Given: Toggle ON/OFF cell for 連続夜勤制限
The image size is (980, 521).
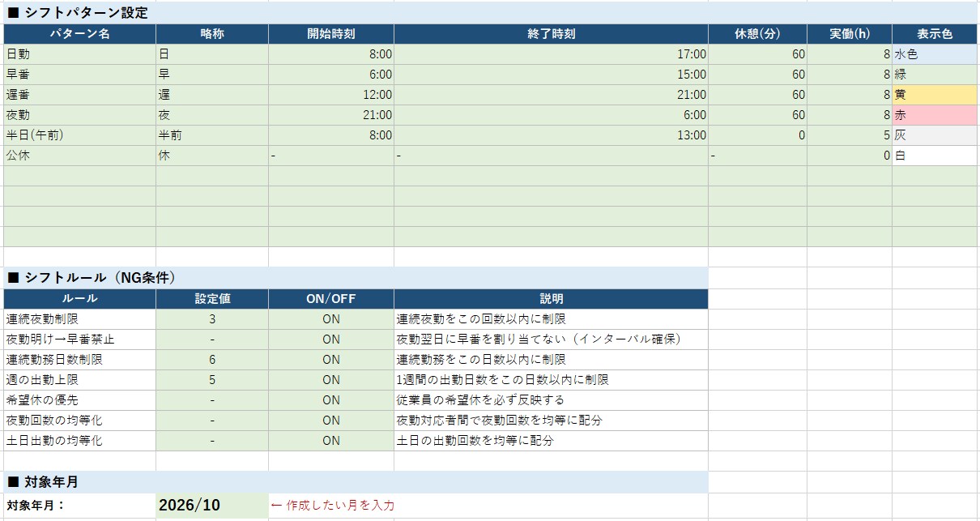Looking at the screenshot, I should pos(331,319).
